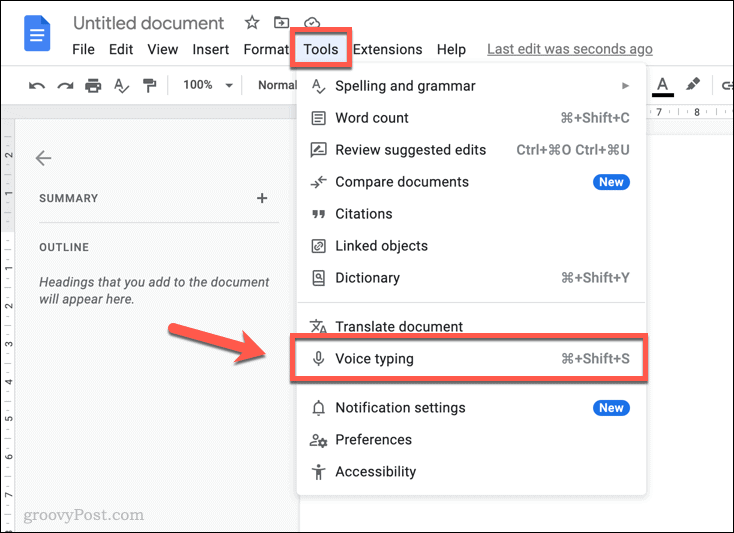Choose Compare documents
Screen dimensions: 734x533
[471, 182]
